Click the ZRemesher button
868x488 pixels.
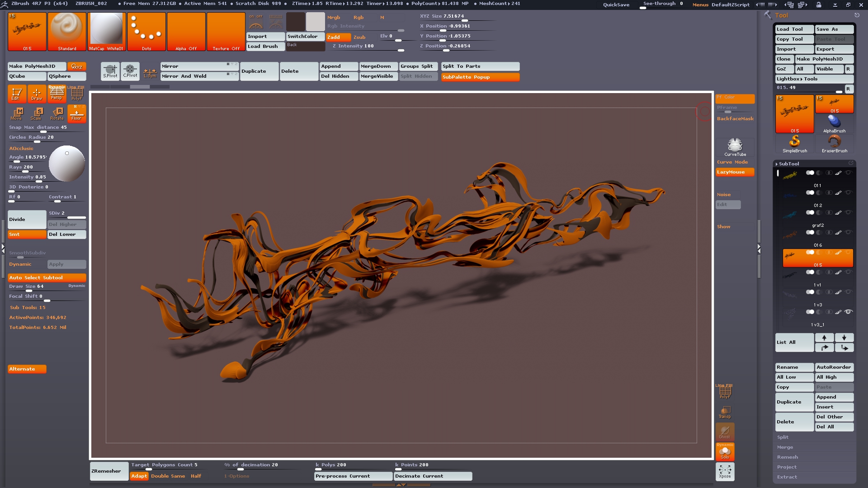(108, 471)
